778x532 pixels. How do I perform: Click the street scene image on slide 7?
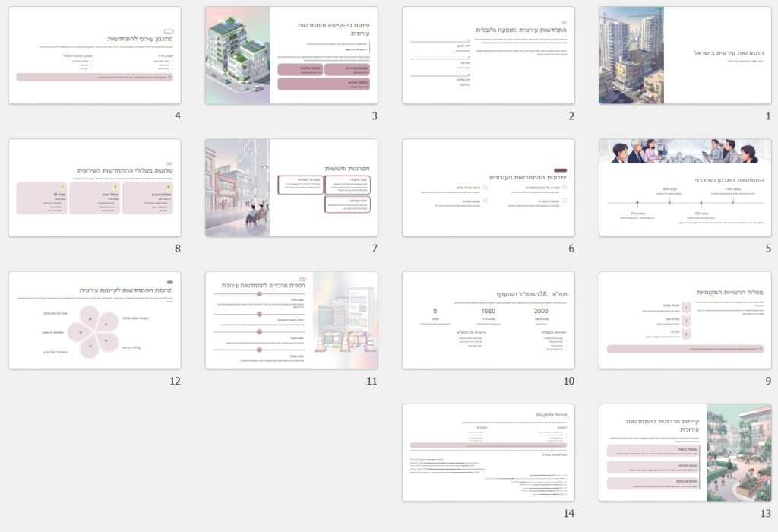click(x=238, y=188)
